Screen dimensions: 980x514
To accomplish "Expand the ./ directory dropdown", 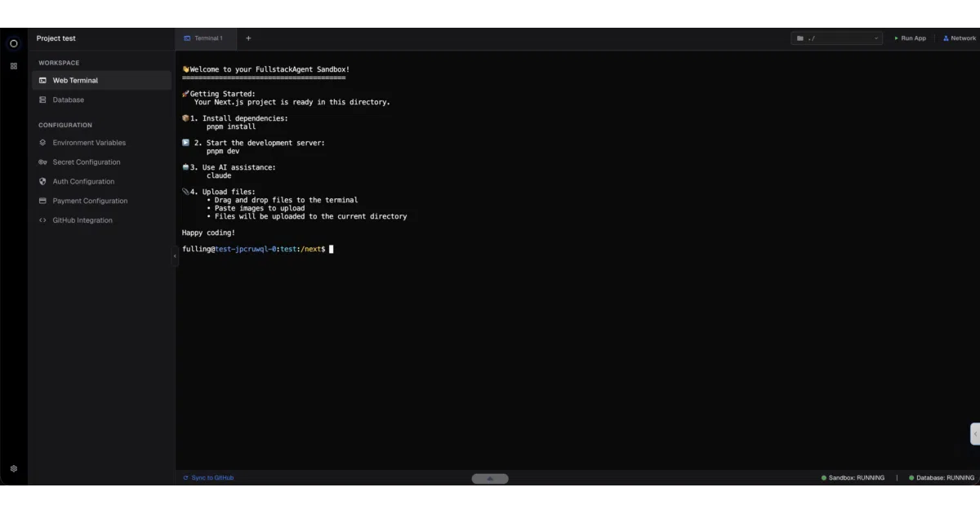I will point(837,38).
